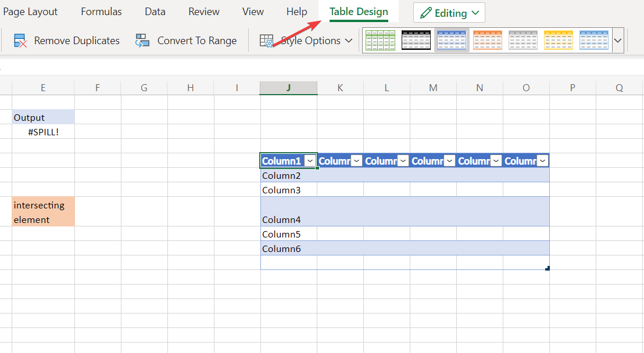Viewport: 644px width, 353px height.
Task: Open Column1 filter dropdown in J
Action: (310, 161)
